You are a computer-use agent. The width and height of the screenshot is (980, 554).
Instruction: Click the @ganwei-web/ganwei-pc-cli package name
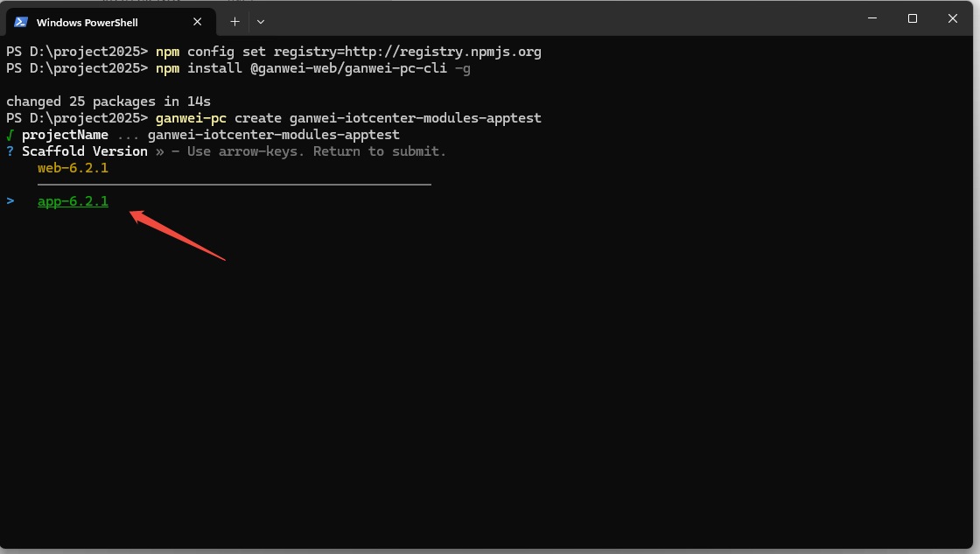pos(348,68)
